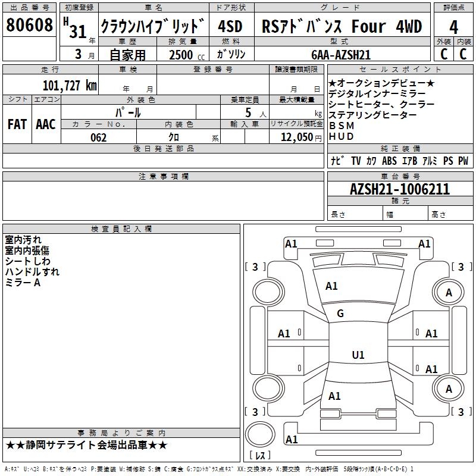Viewport: 476px width, 476px height.
Task: Select the ABS equipment label
Action: tap(389, 161)
